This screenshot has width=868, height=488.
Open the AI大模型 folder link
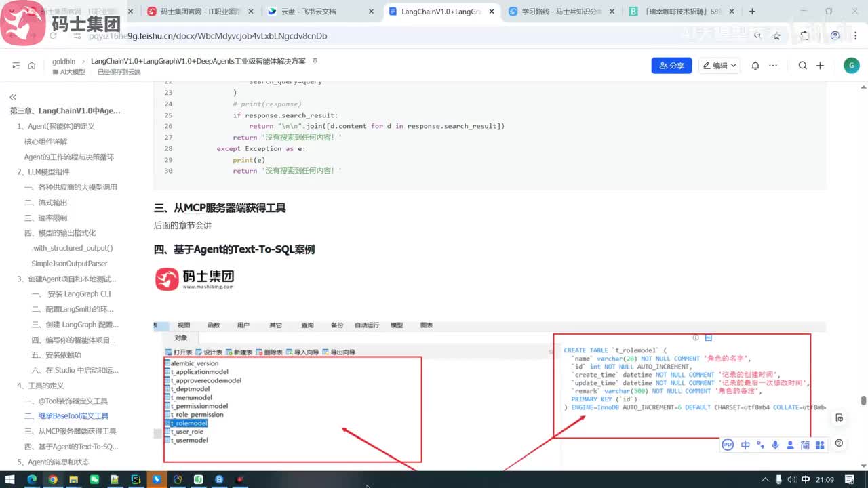(68, 72)
